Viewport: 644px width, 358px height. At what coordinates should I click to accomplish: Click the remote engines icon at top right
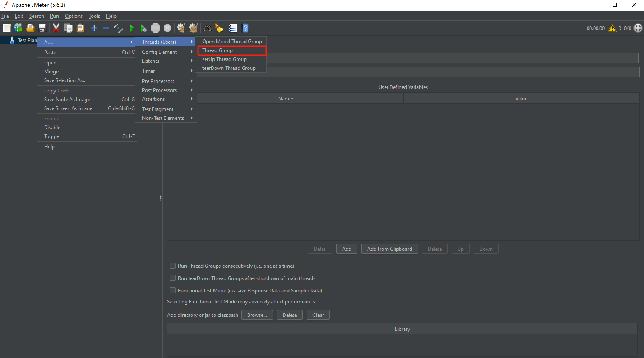click(638, 28)
